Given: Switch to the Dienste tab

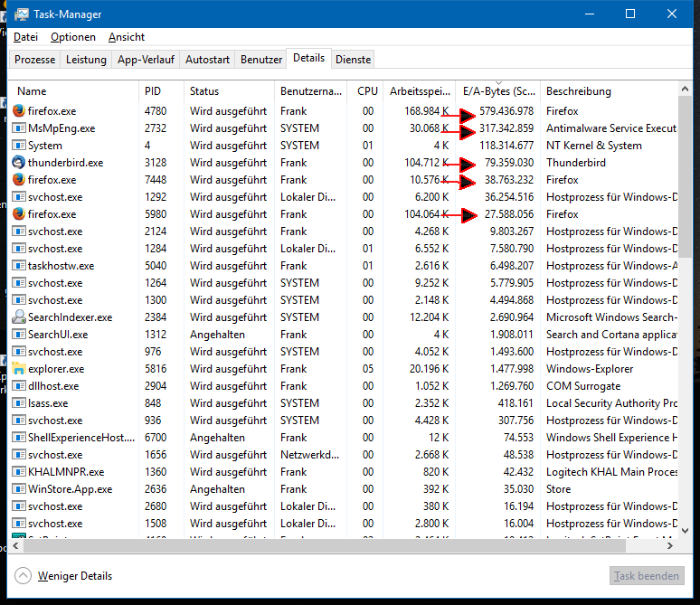Looking at the screenshot, I should (353, 60).
